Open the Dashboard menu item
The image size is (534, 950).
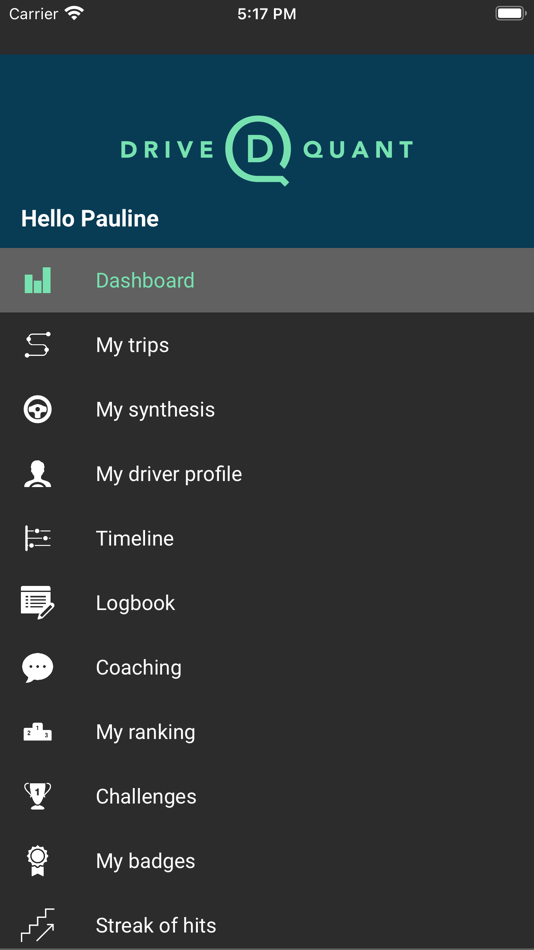267,281
